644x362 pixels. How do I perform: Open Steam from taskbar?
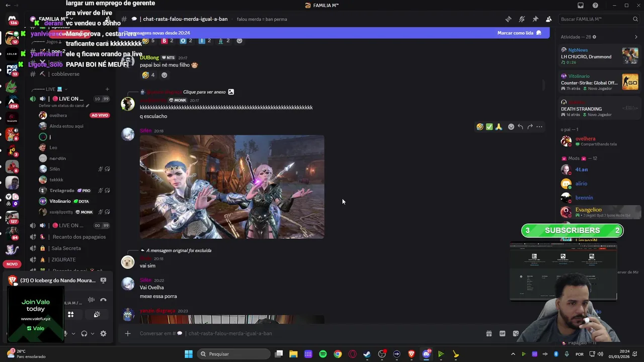click(367, 354)
